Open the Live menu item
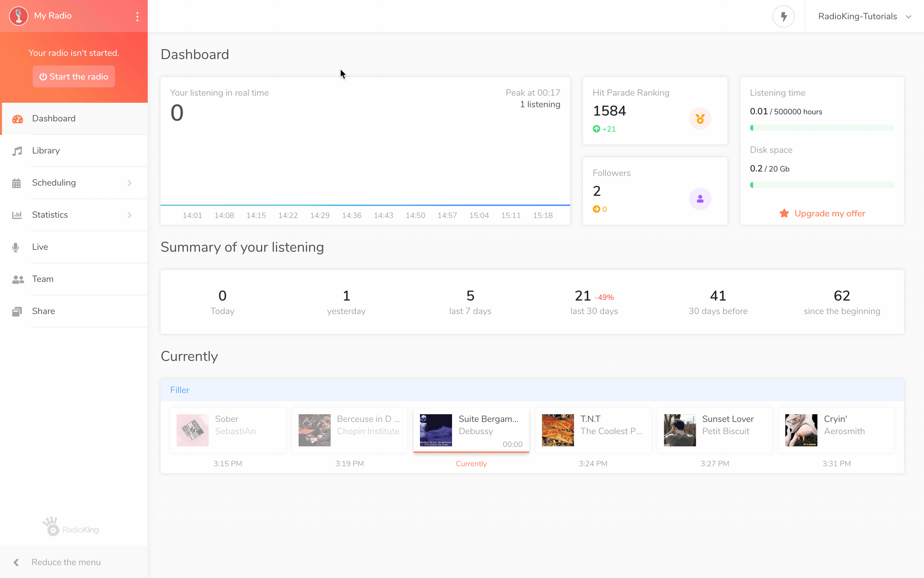 tap(74, 247)
